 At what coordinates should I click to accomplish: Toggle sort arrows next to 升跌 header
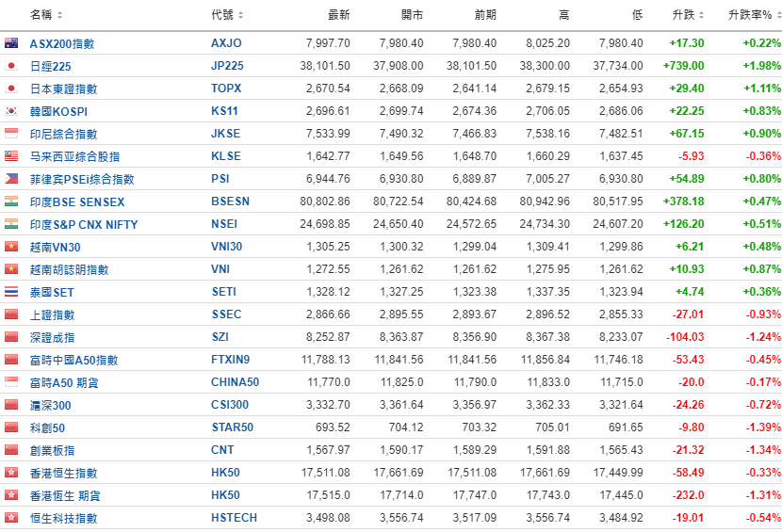703,15
